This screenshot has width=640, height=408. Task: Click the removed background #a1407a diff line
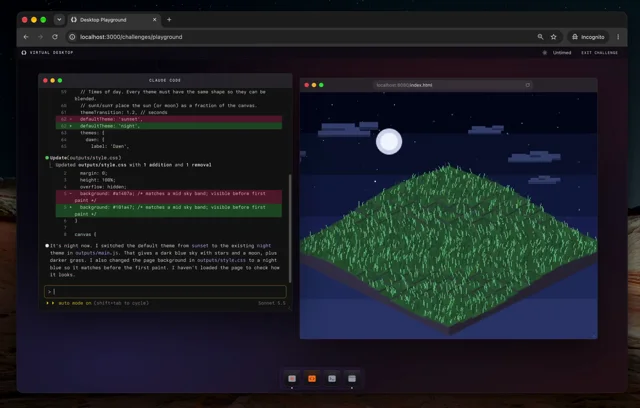pos(169,197)
